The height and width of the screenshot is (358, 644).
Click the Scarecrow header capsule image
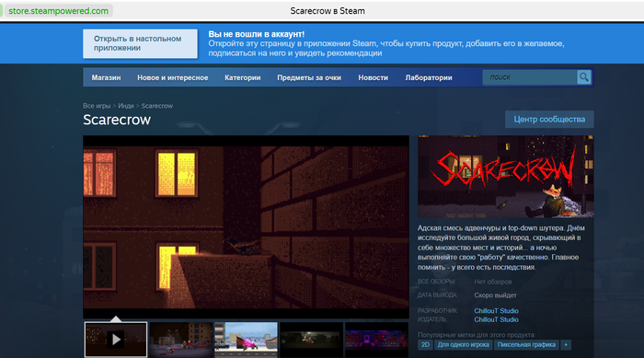[506, 177]
